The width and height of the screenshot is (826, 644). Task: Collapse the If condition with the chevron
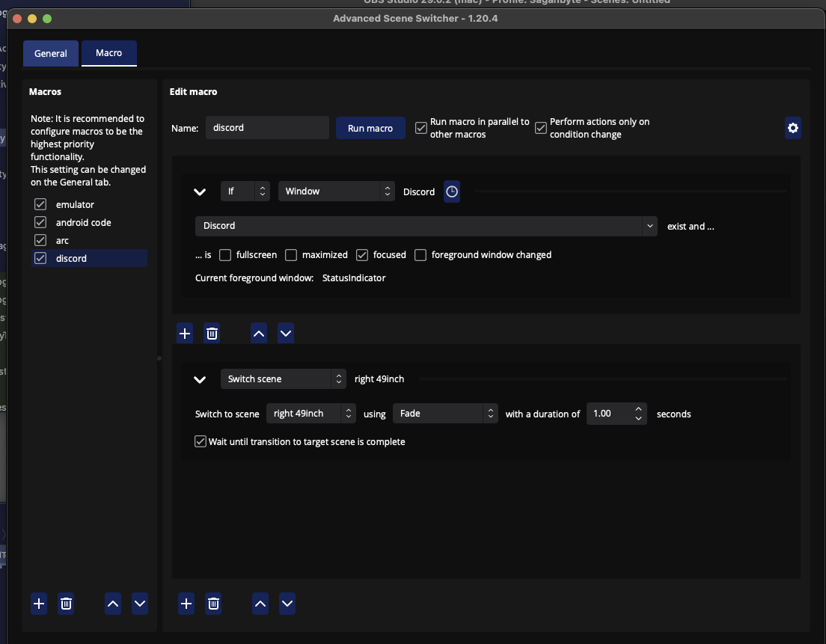200,191
